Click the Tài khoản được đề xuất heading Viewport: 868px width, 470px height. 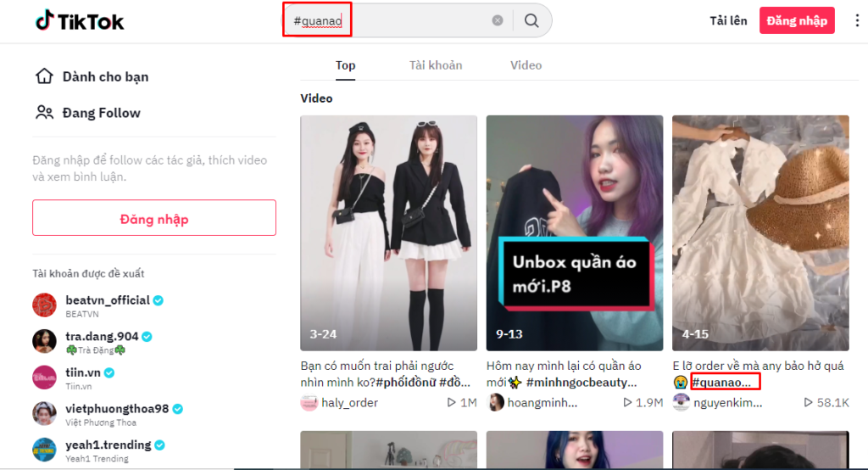(x=88, y=273)
